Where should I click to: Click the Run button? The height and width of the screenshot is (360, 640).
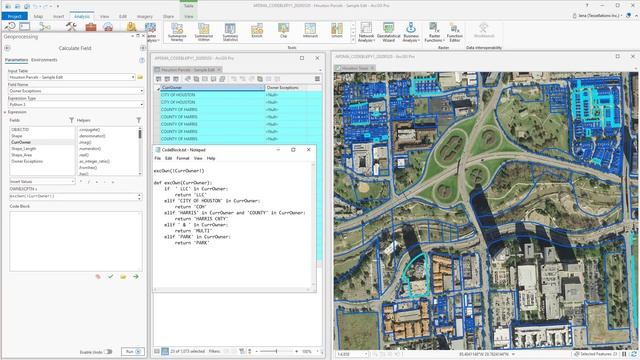(133, 351)
